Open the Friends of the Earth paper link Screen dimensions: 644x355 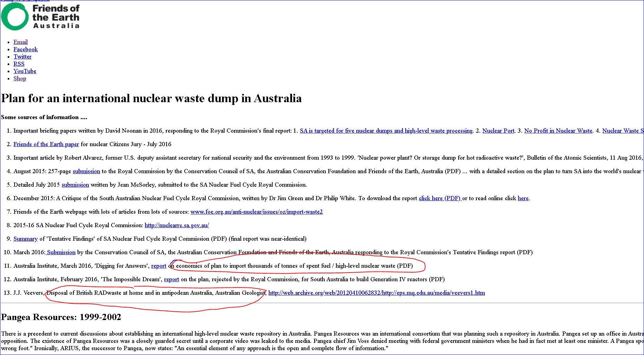click(46, 144)
